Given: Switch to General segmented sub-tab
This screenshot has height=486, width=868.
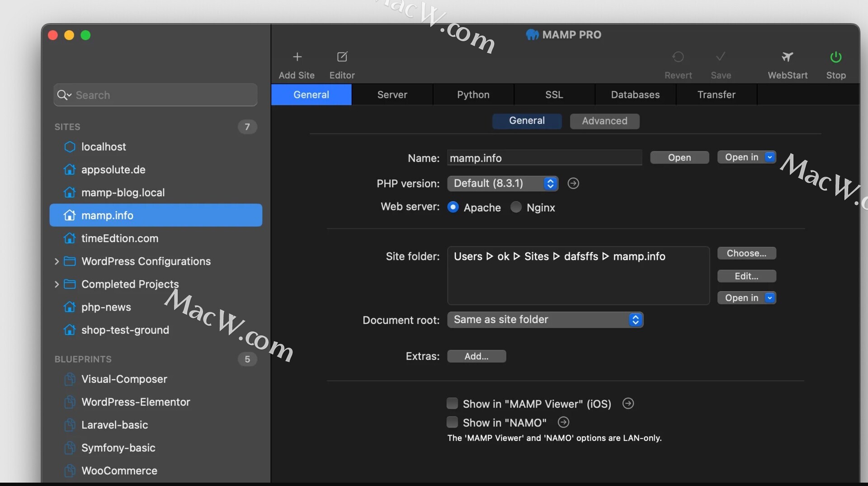Looking at the screenshot, I should 527,121.
